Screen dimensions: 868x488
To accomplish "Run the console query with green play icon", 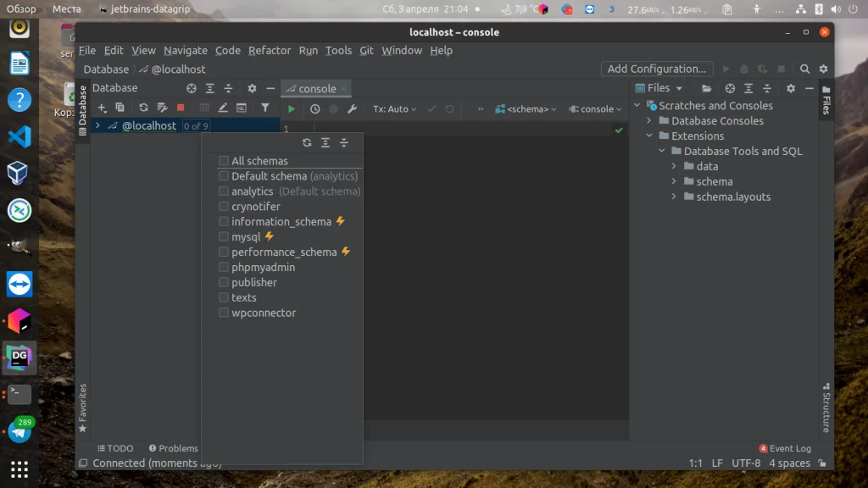I will [292, 108].
